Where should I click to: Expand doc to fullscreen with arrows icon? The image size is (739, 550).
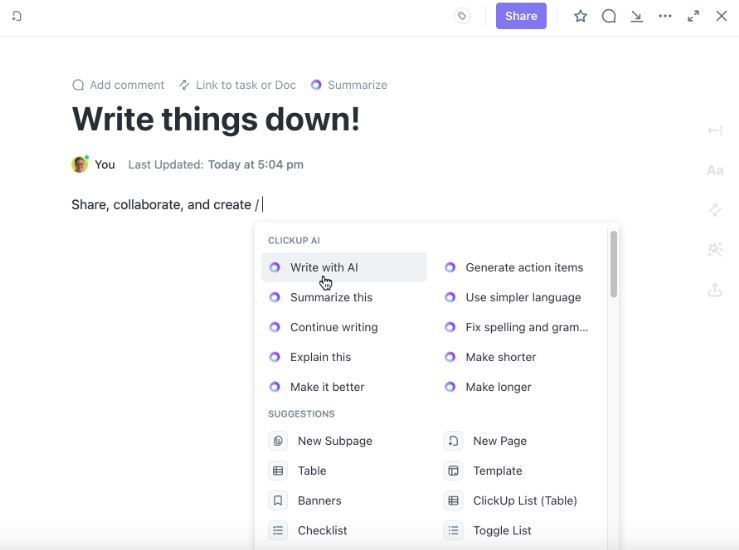pyautogui.click(x=693, y=16)
